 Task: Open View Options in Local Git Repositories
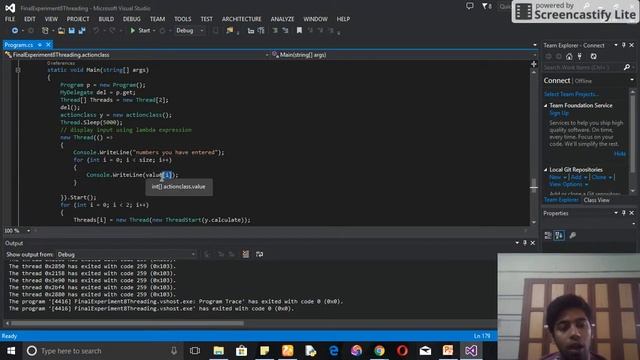[x=569, y=184]
